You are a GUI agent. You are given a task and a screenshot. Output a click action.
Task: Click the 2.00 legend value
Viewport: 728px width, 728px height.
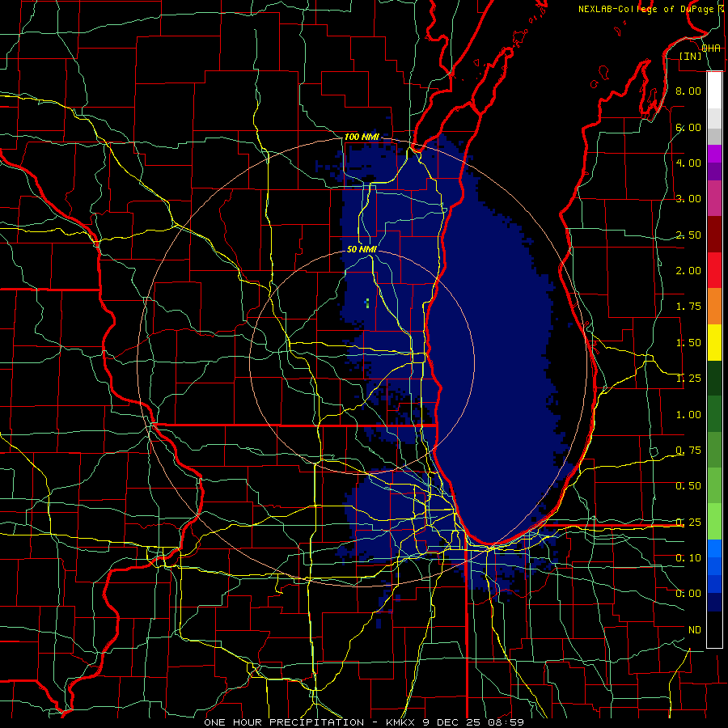point(688,271)
